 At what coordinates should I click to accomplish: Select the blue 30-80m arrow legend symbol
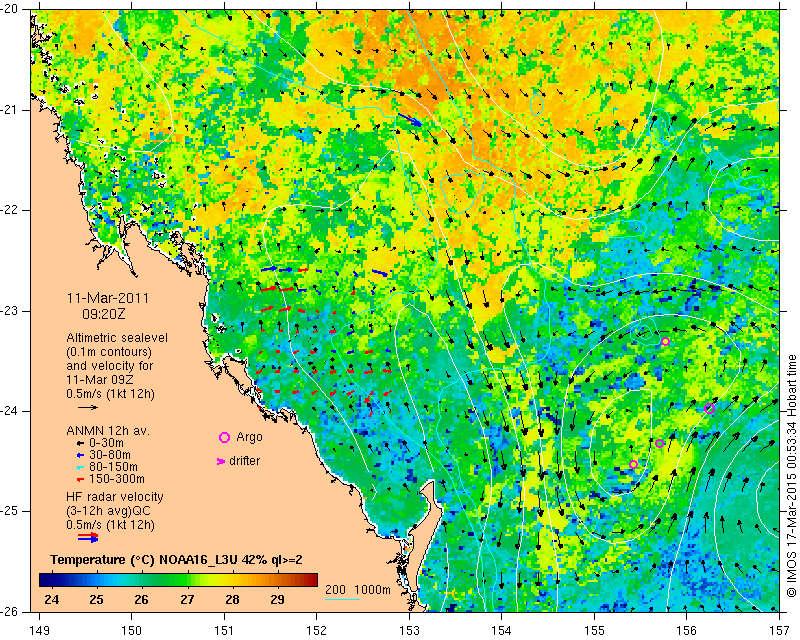[x=80, y=455]
